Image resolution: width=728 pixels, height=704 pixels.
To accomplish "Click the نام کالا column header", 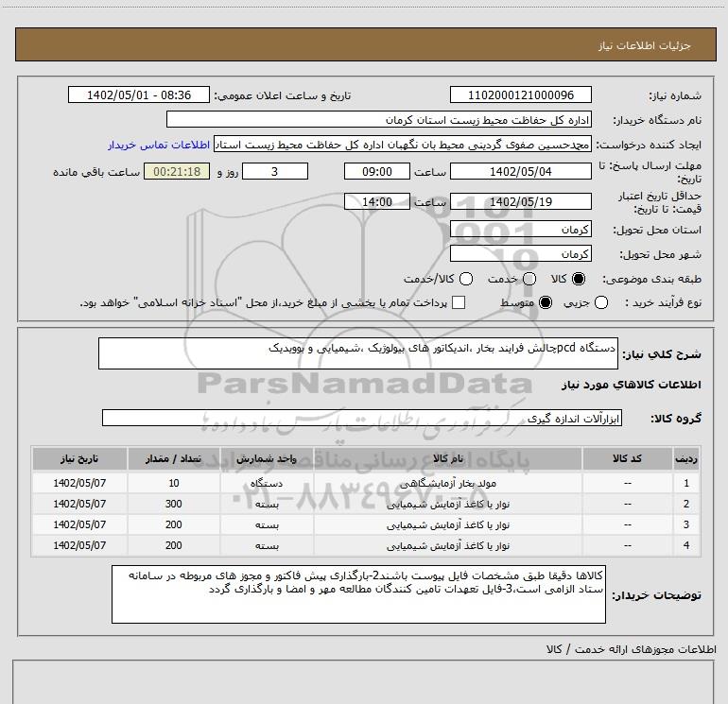I will (x=448, y=458).
